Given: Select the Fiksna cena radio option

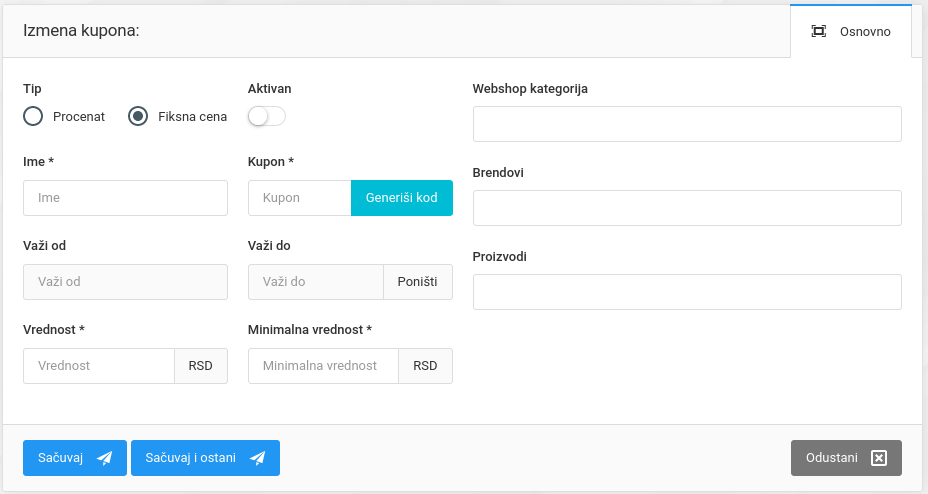Looking at the screenshot, I should pyautogui.click(x=138, y=116).
